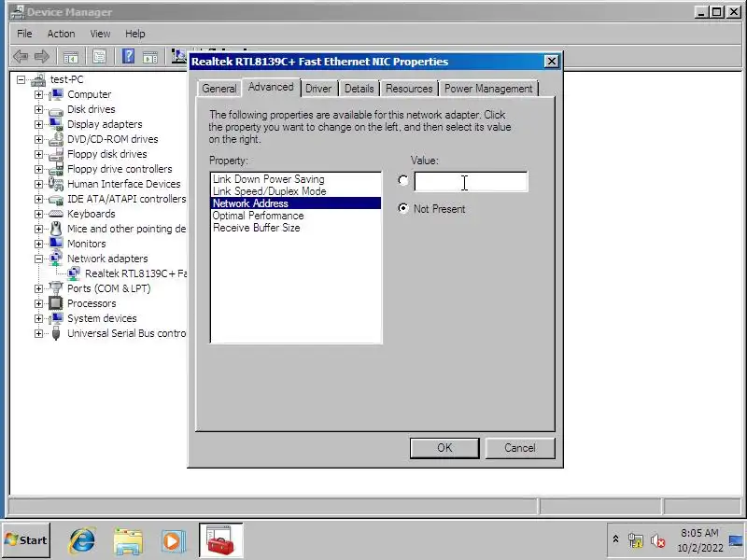
Task: Toggle the show/hide console tree toolbar icon
Action: [71, 57]
